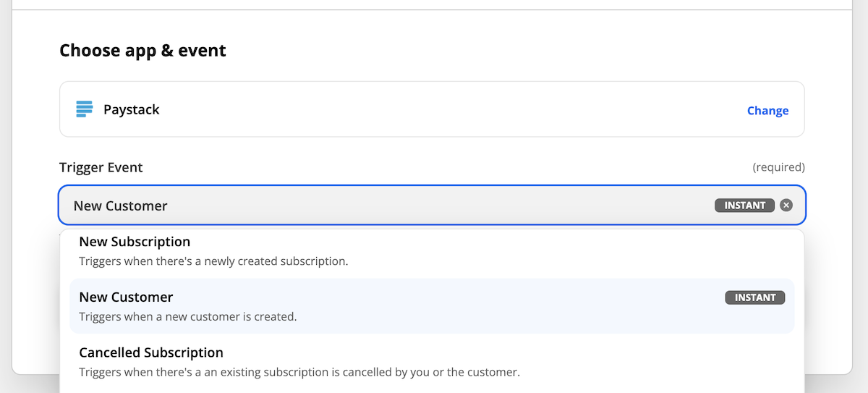
Task: Open the Trigger Event combo box
Action: point(432,206)
